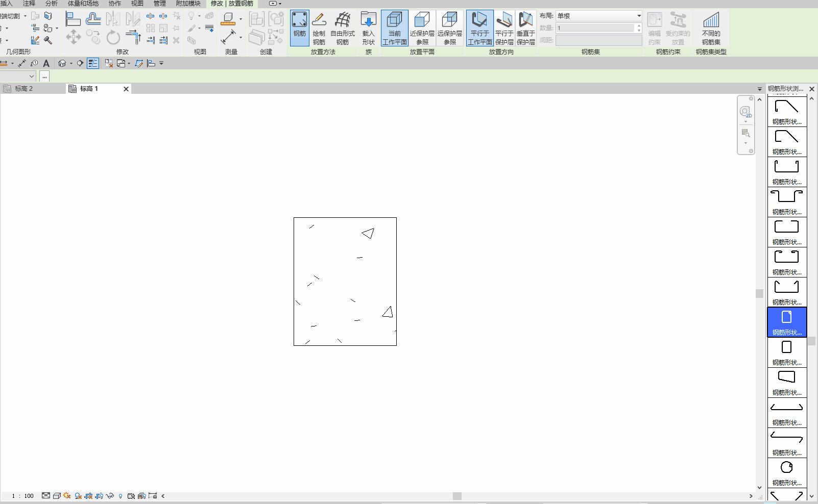The height and width of the screenshot is (504, 818).
Task: Click the aligned dimension icon in the quick toolbar
Action: tap(22, 63)
